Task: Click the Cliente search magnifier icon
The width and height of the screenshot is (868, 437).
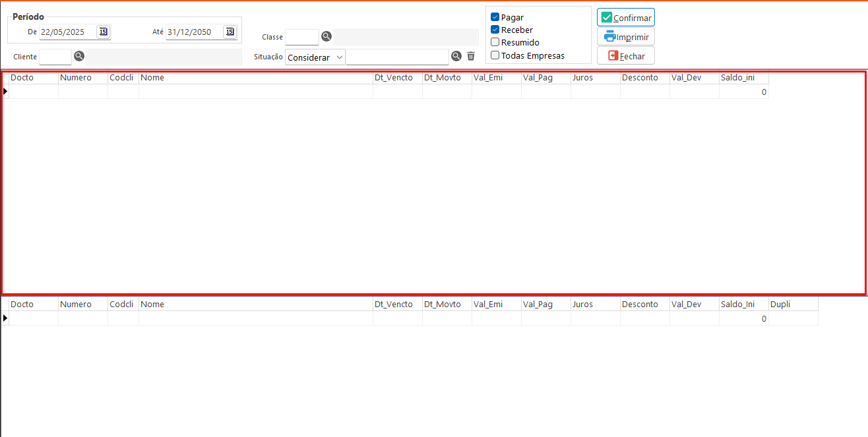Action: [79, 57]
